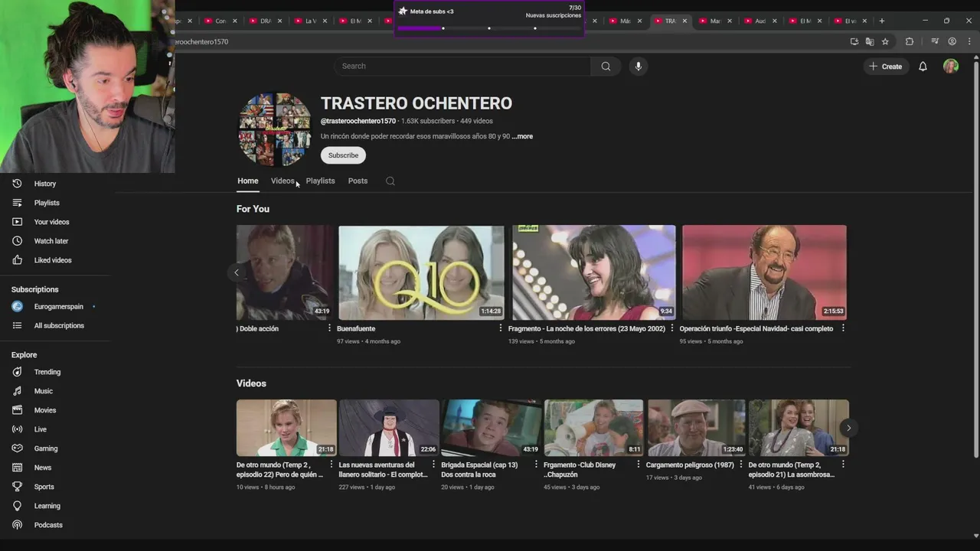Activate voice search microphone icon

tap(638, 67)
